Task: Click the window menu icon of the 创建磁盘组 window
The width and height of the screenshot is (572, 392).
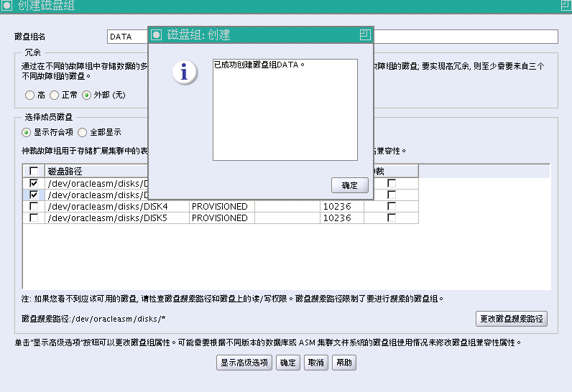Action: 7,6
